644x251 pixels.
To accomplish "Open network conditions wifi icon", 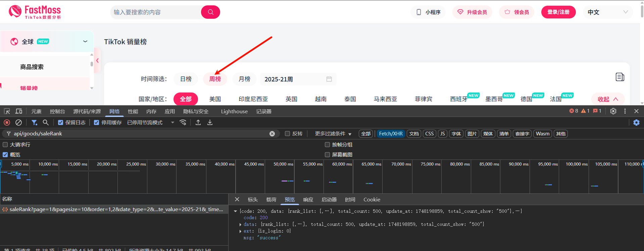I will pyautogui.click(x=183, y=123).
